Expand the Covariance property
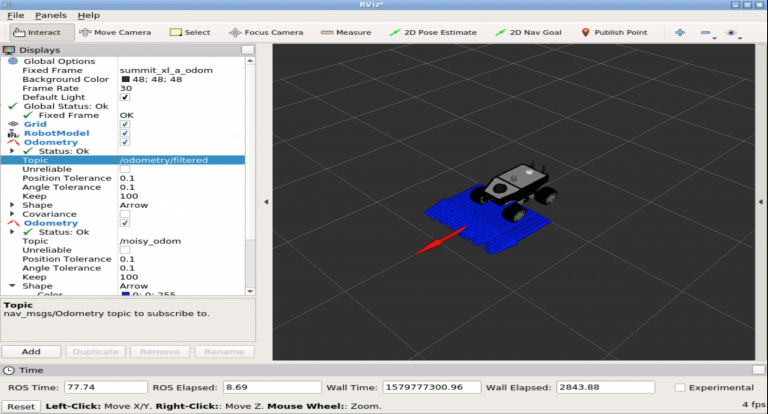This screenshot has height=414, width=768. [12, 214]
